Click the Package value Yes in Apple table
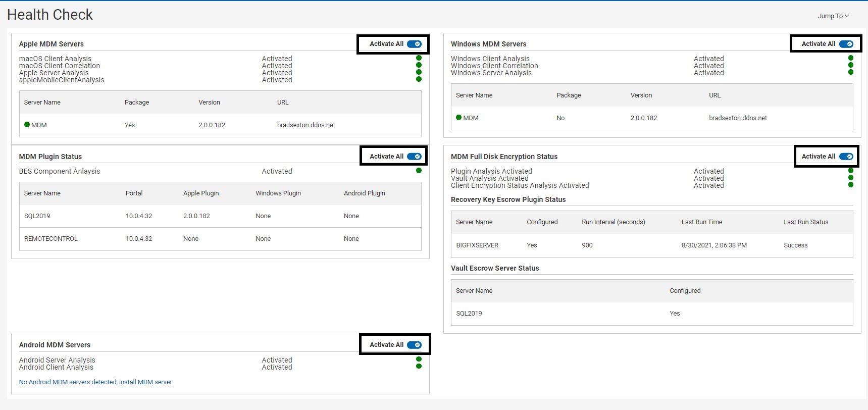 (130, 125)
